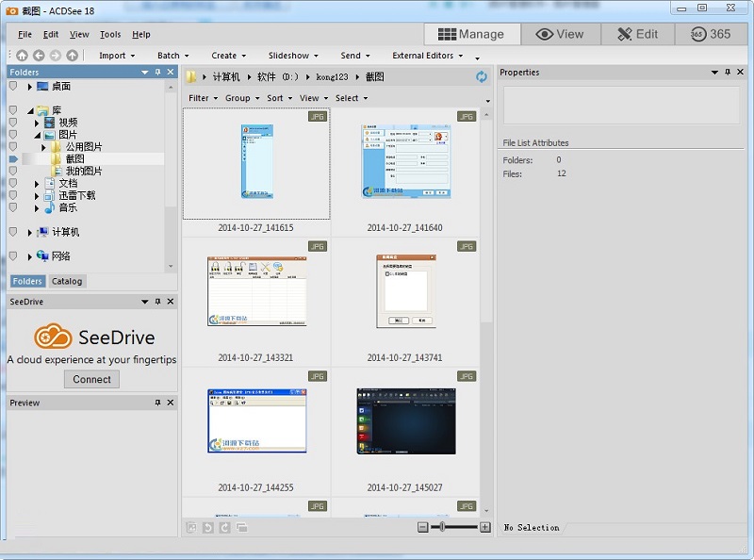Pin the Folders panel with auto-hide icon
The width and height of the screenshot is (754, 560).
157,72
